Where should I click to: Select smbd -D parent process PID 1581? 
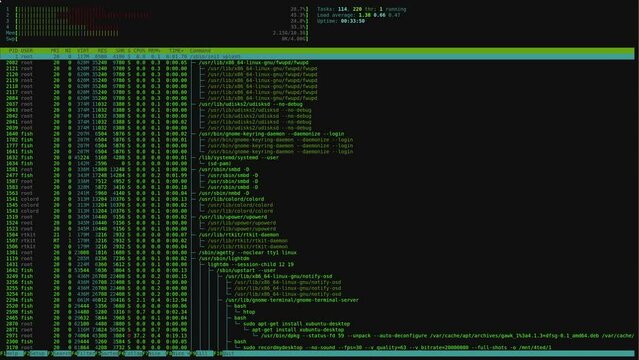point(317,169)
